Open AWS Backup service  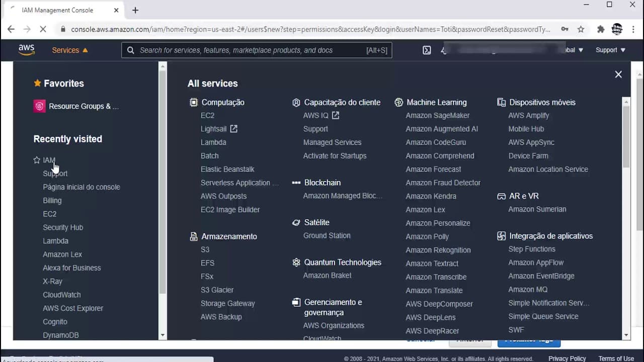(x=221, y=317)
